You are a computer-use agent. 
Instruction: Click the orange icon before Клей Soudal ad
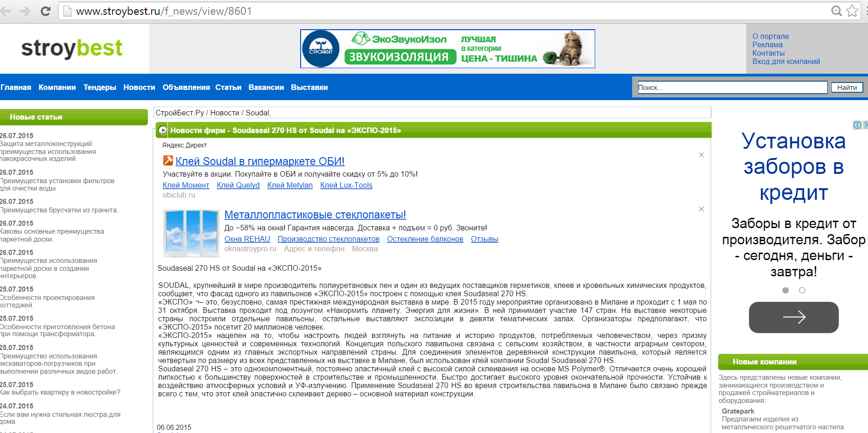tap(168, 161)
